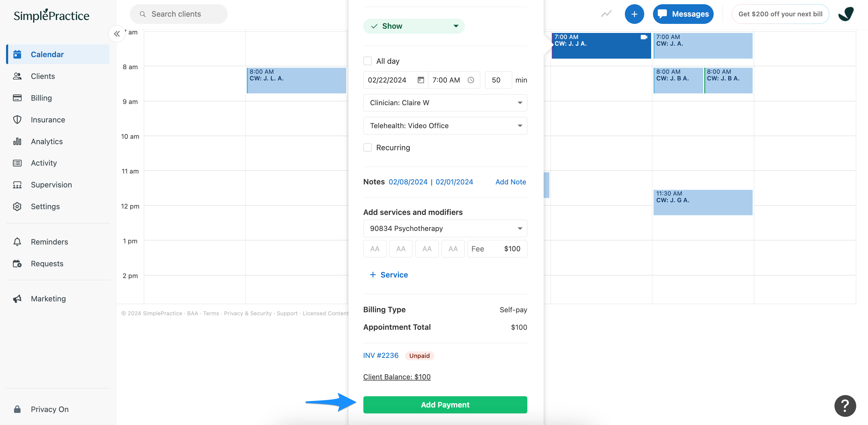Open the Clinician: Claire W dropdown
Viewport: 868px width, 425px height.
[445, 103]
